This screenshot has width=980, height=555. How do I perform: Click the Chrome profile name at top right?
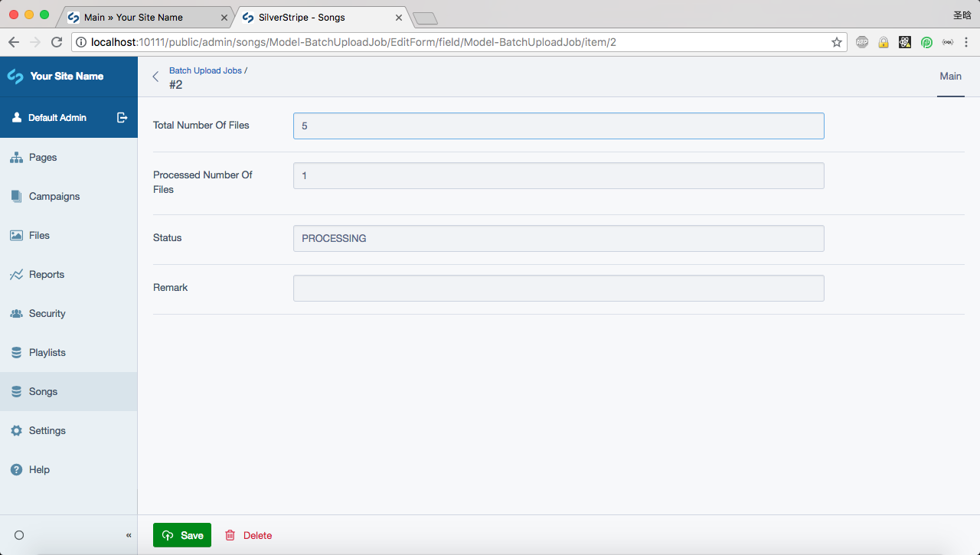click(x=962, y=15)
